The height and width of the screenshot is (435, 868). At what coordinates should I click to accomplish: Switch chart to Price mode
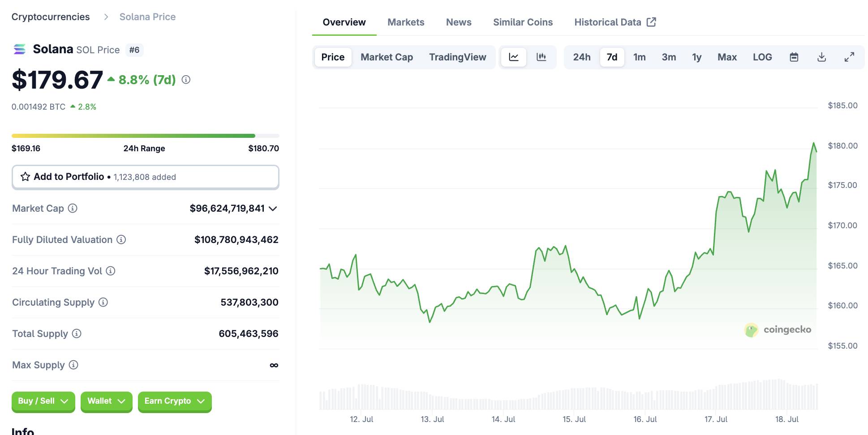(x=333, y=57)
